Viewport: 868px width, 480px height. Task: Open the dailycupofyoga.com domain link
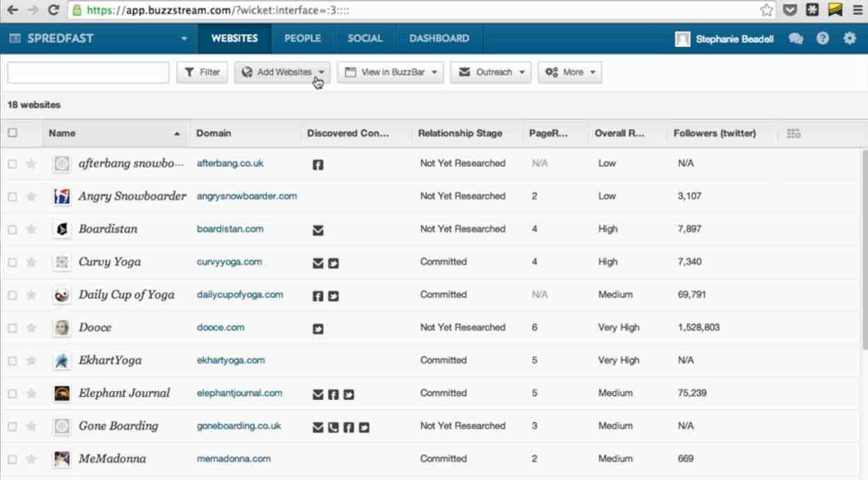tap(240, 294)
